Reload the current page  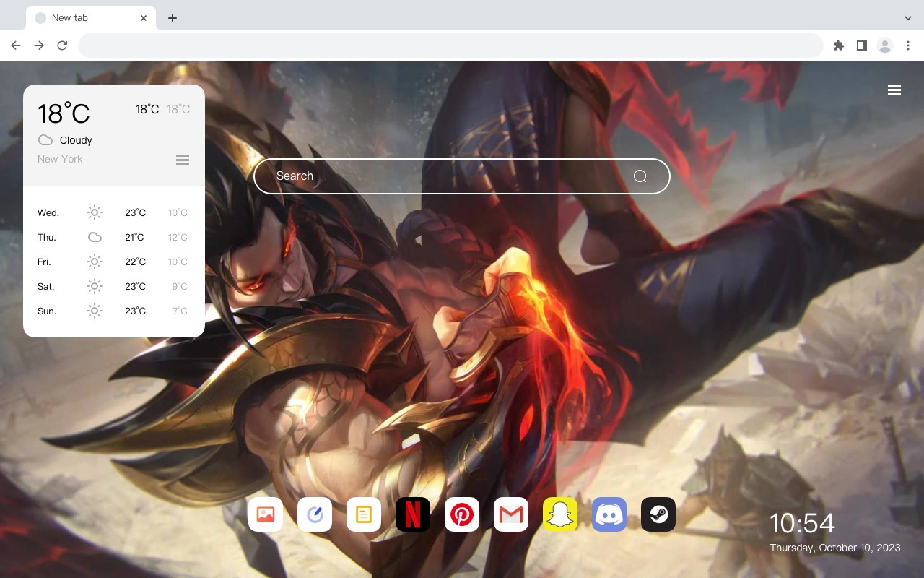(x=62, y=46)
